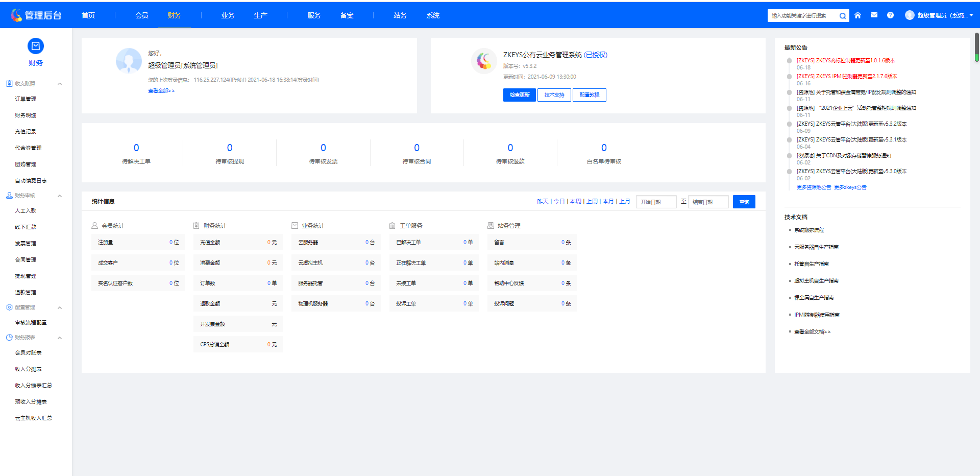This screenshot has width=980, height=476.
Task: Open 审核流程配置 in the sidebar
Action: pos(31,323)
